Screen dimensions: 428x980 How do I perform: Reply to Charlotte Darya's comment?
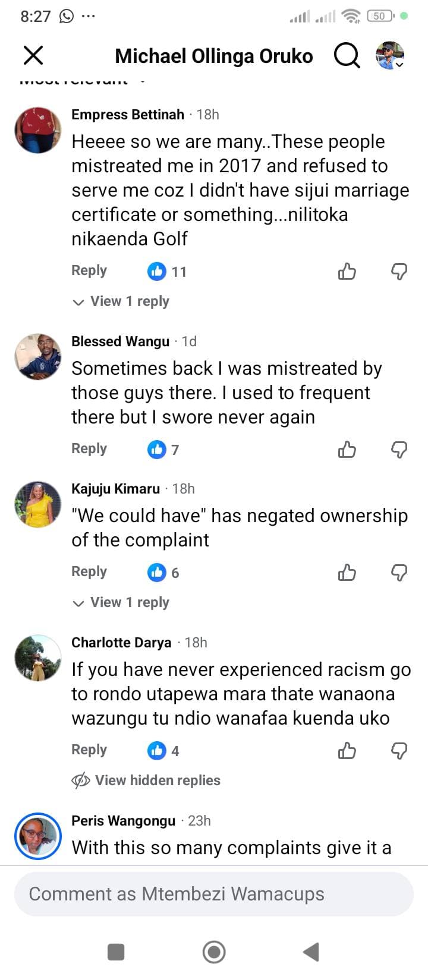[x=89, y=750]
